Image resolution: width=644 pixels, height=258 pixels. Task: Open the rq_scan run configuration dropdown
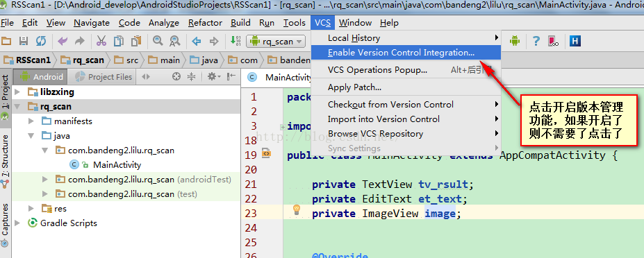click(276, 41)
